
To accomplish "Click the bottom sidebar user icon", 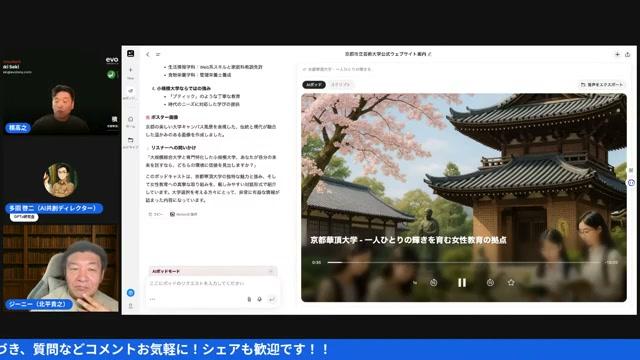I will 131,306.
